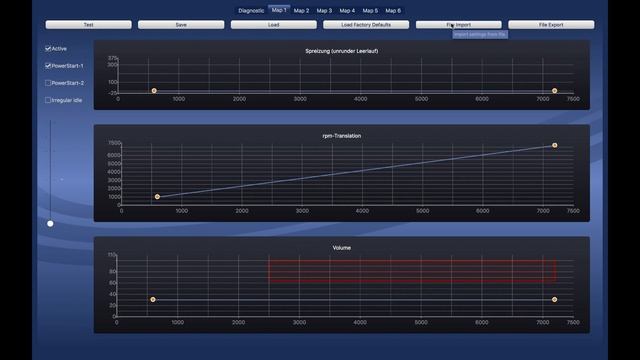Click the File Import button

coord(458,25)
